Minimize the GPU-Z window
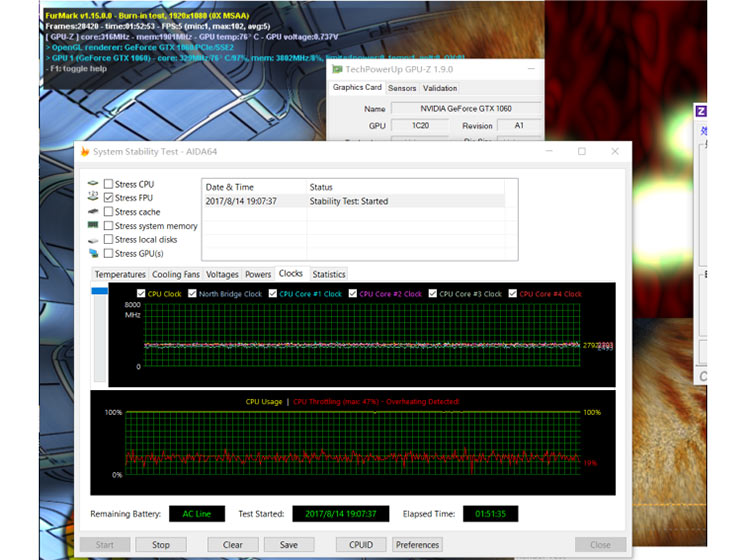 [531, 69]
